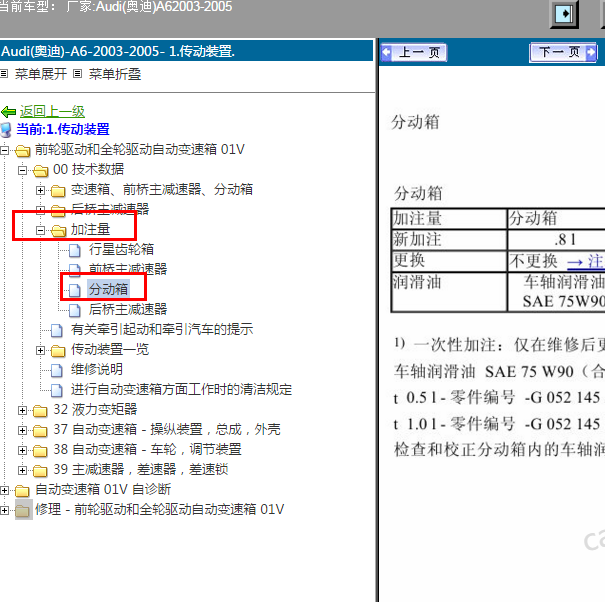Open 有关牵引起动和牵引汽车的提示
Image resolution: width=605 pixels, height=602 pixels.
tap(162, 329)
